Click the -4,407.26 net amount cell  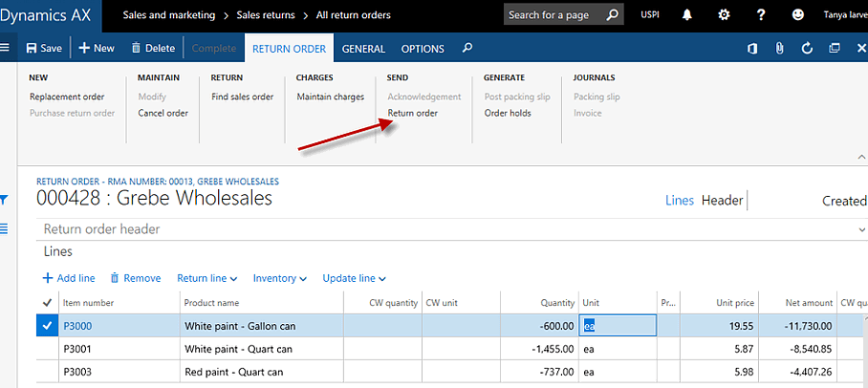click(x=797, y=372)
